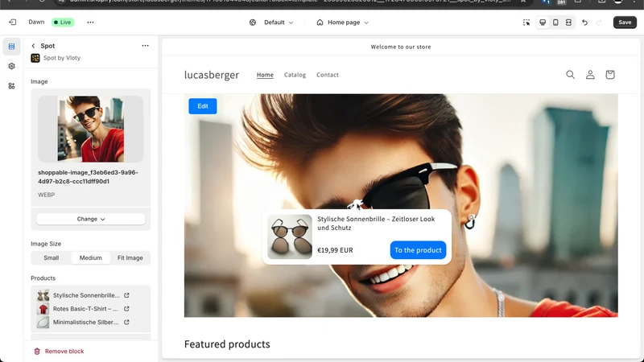This screenshot has width=644, height=362.
Task: Click the €19,99 EUR price text
Action: pos(335,250)
